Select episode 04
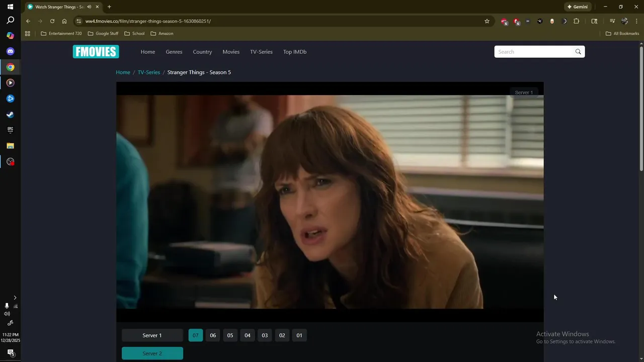The image size is (644, 362). [248, 335]
